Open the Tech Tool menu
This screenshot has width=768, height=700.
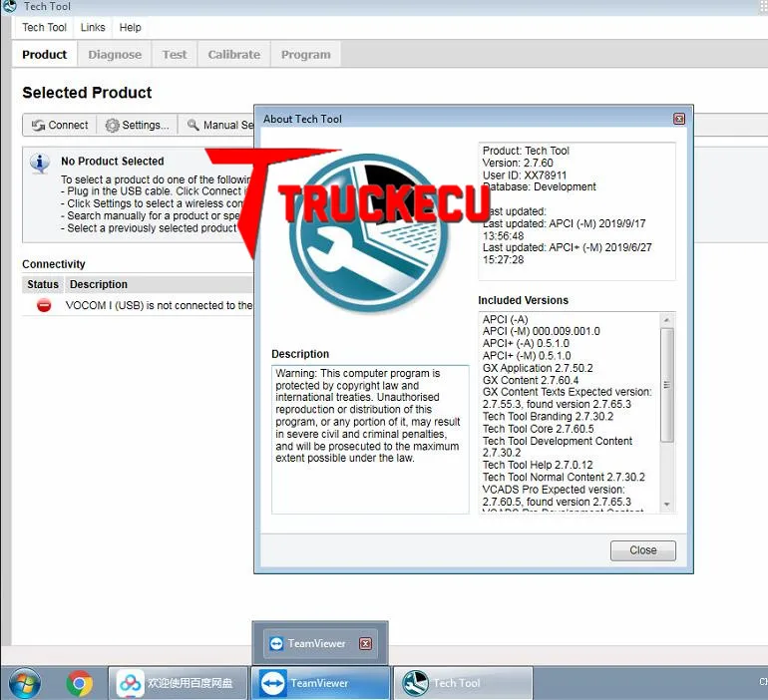coord(44,27)
